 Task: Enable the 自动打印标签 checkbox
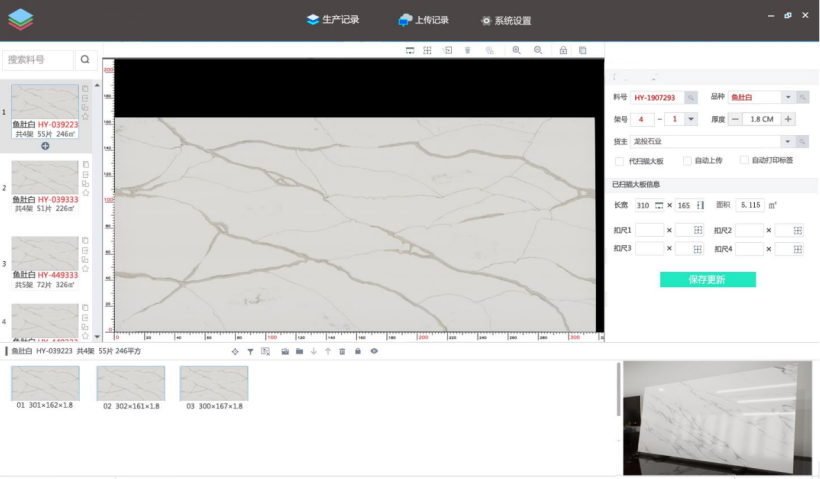pyautogui.click(x=744, y=160)
